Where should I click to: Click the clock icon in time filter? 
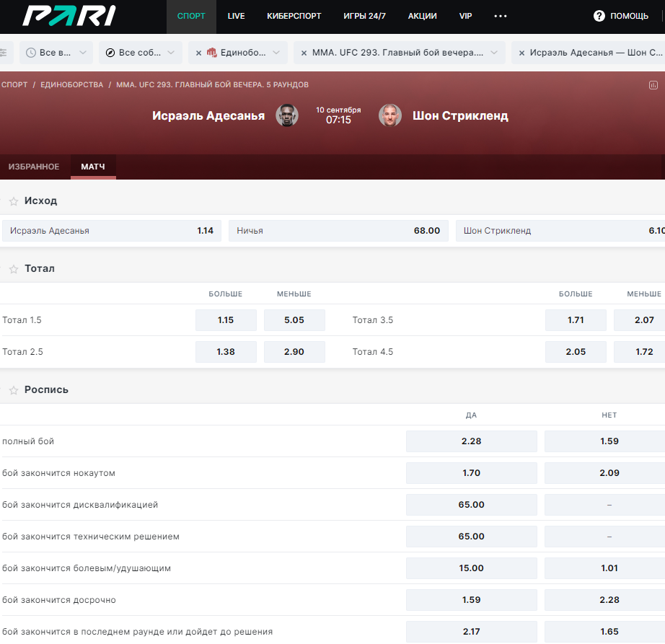point(31,53)
